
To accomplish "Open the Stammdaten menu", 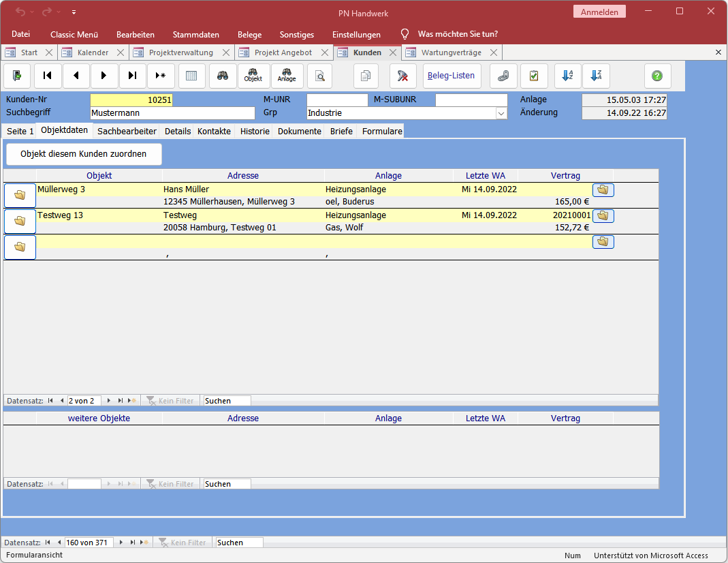I will (x=195, y=34).
